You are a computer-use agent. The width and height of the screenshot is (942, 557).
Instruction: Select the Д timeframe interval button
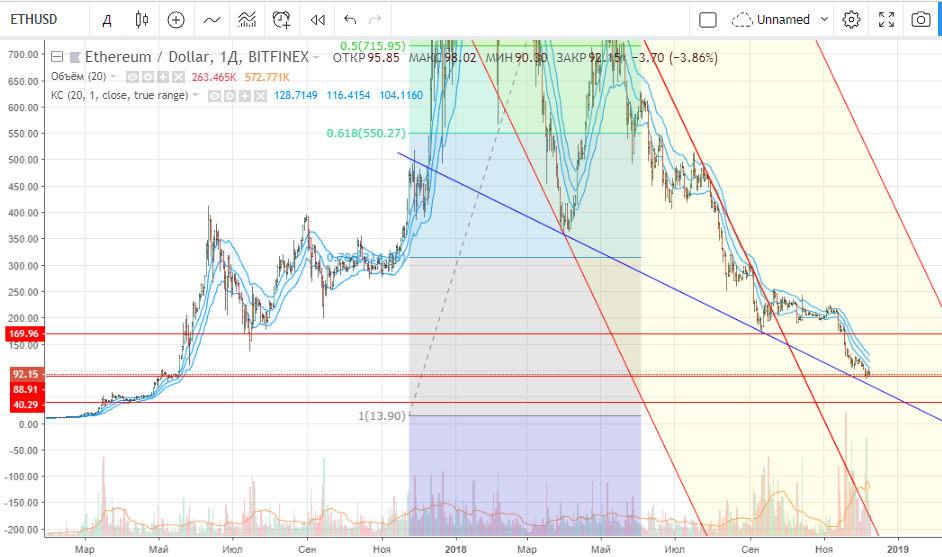[107, 19]
